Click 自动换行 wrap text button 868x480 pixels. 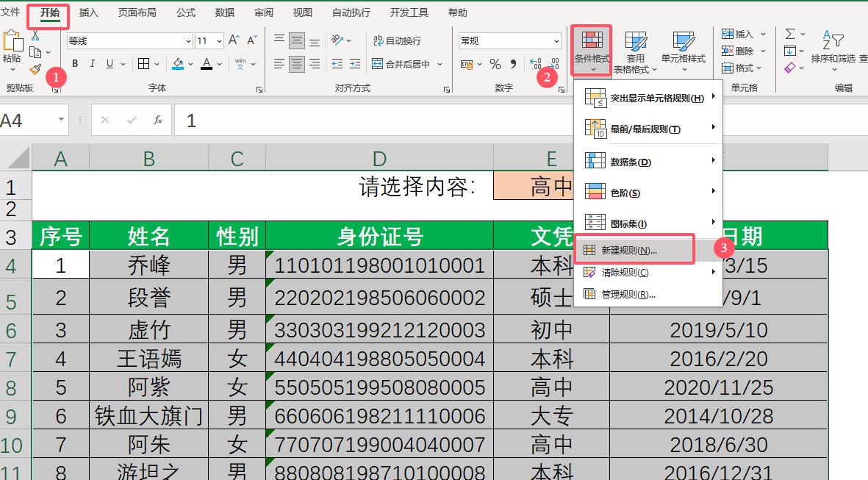pos(397,40)
